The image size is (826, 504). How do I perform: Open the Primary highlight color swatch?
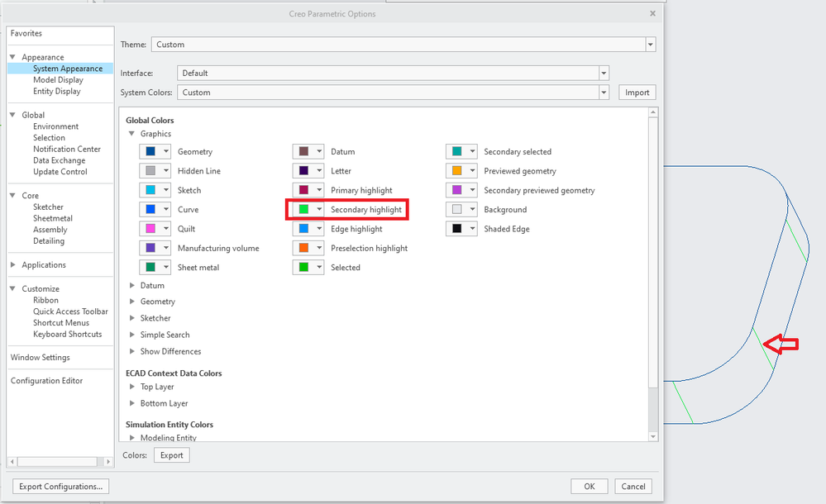pos(308,190)
